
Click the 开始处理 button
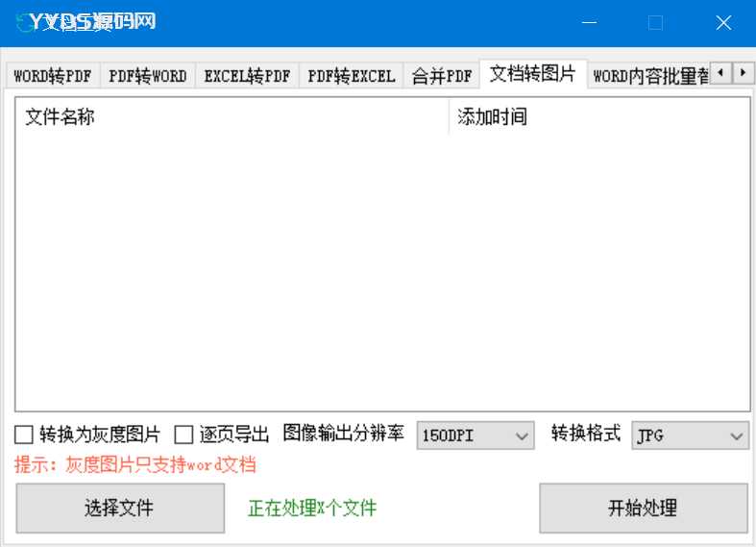[643, 508]
